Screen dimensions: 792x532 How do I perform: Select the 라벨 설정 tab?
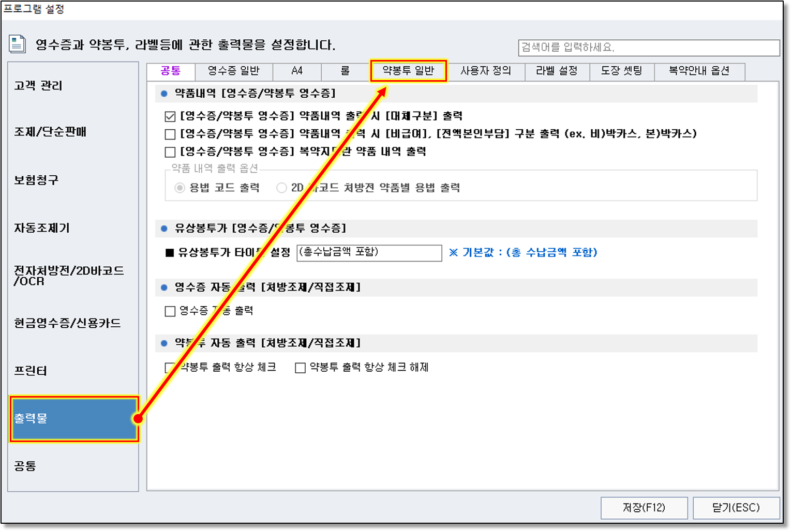557,71
